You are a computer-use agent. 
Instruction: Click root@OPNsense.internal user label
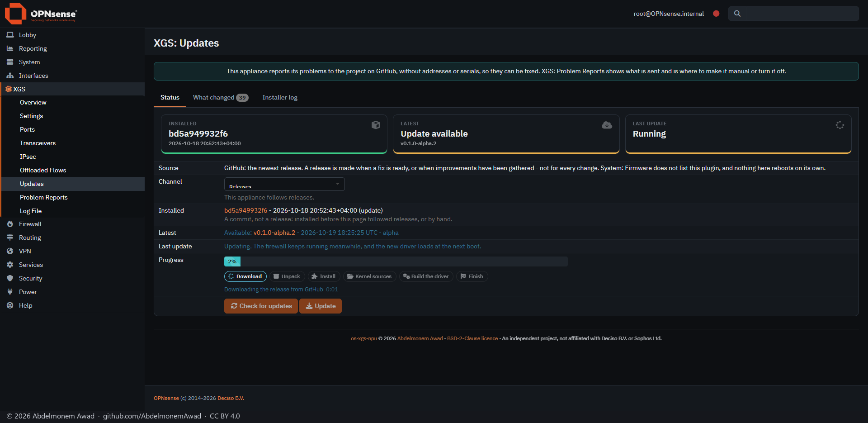[669, 14]
